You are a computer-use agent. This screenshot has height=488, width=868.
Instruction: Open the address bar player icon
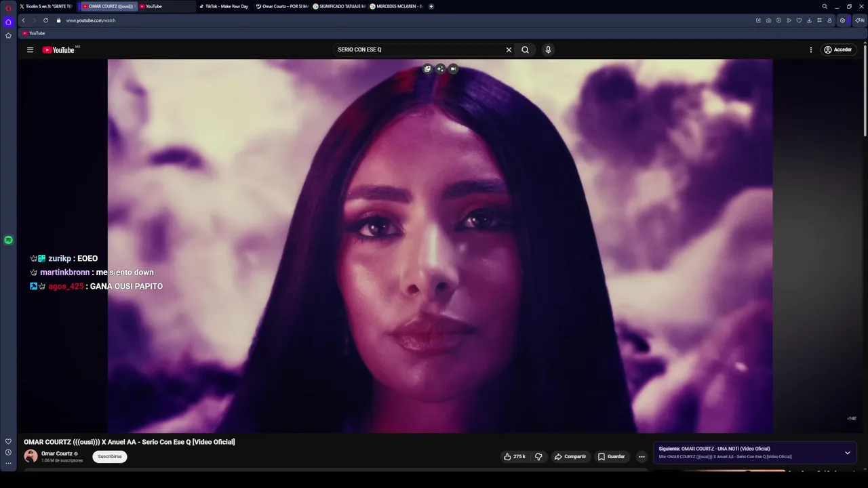[789, 20]
